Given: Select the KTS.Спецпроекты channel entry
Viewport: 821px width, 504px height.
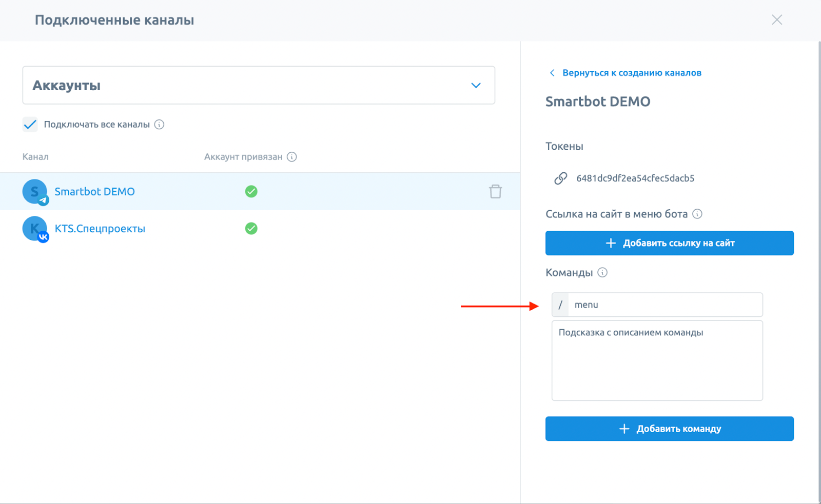Looking at the screenshot, I should pyautogui.click(x=100, y=228).
